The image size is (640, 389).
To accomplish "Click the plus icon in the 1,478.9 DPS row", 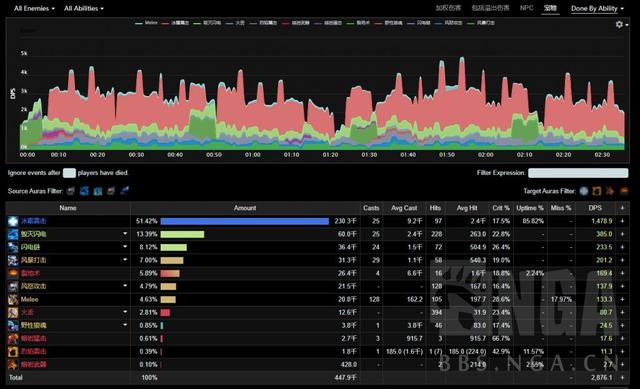I will 622,221.
